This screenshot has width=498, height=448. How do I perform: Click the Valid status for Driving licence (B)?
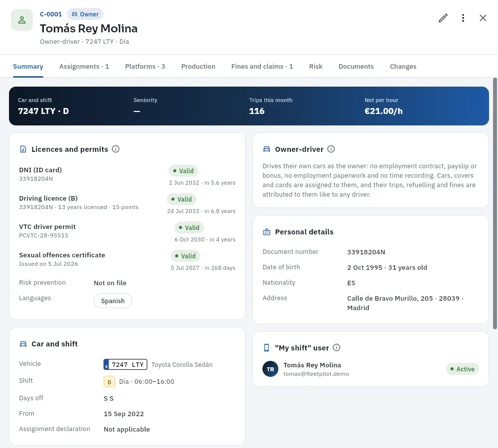click(182, 199)
